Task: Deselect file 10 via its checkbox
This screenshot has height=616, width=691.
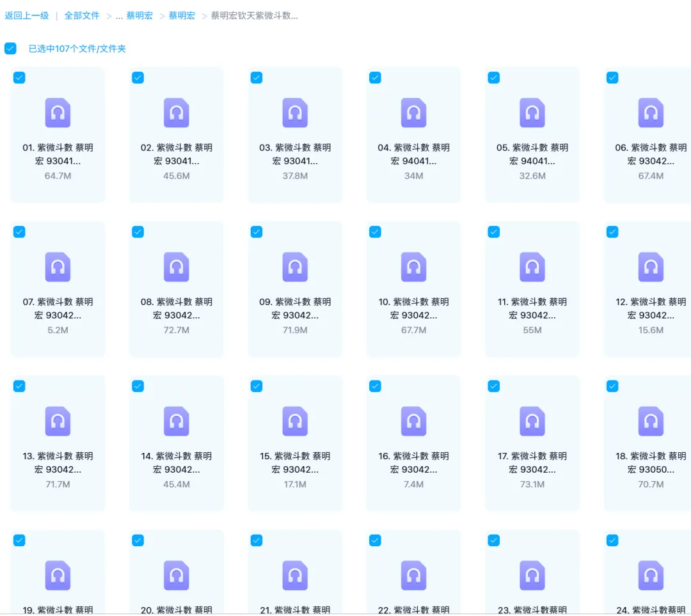Action: tap(375, 232)
